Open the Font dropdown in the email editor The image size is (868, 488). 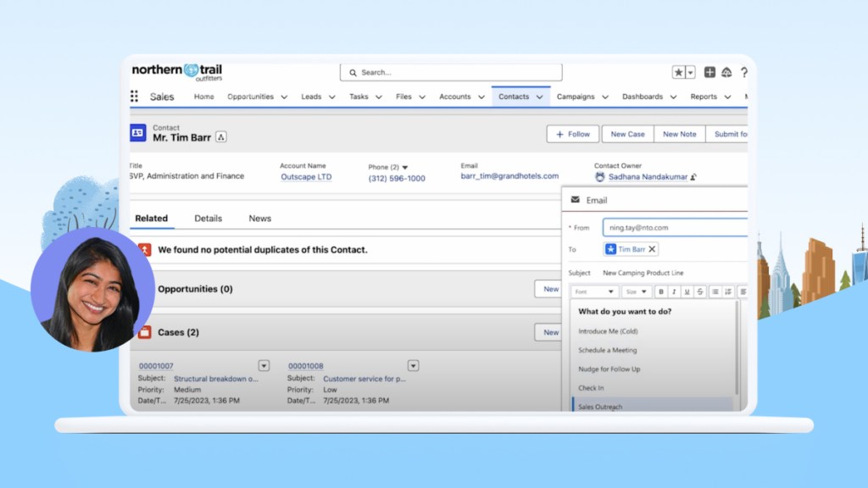point(594,291)
